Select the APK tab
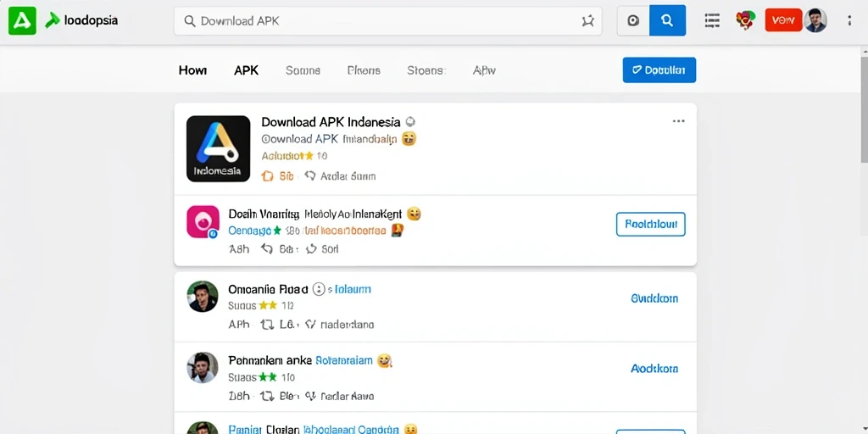 [x=247, y=71]
